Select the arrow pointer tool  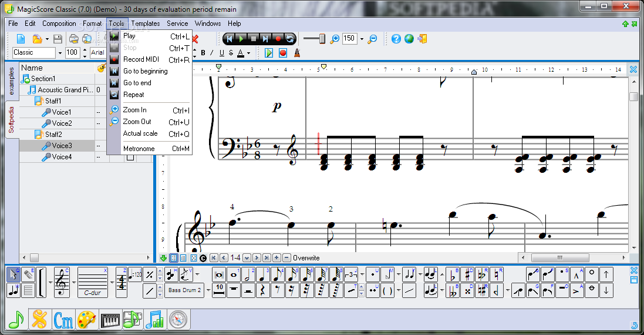coord(14,274)
